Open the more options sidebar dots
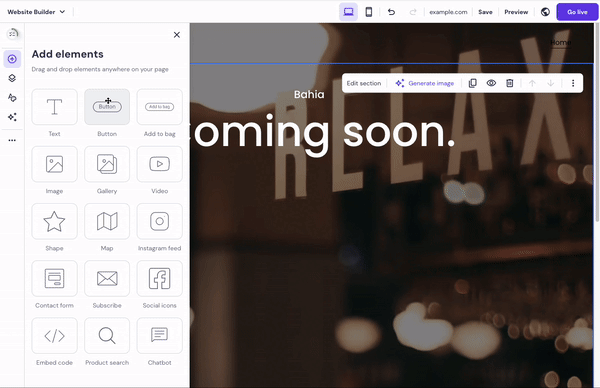600x388 pixels. [x=12, y=140]
